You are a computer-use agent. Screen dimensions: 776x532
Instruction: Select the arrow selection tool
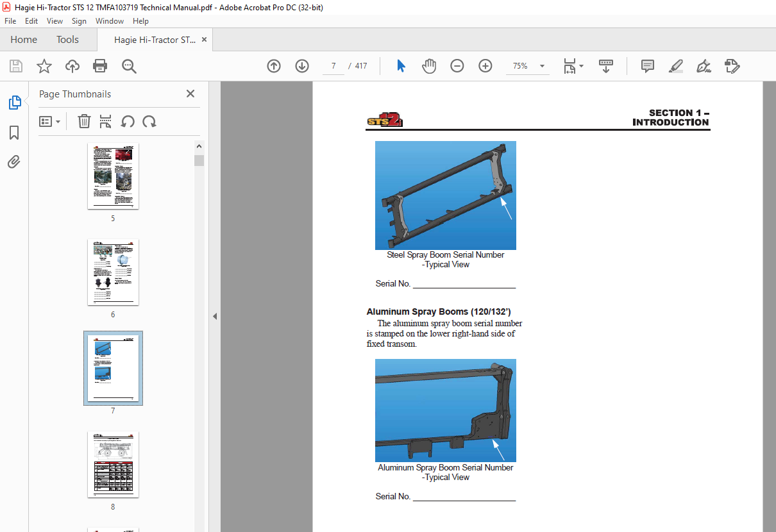401,66
